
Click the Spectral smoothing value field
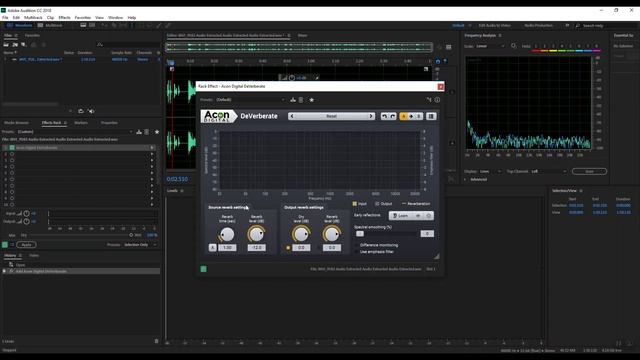427,233
